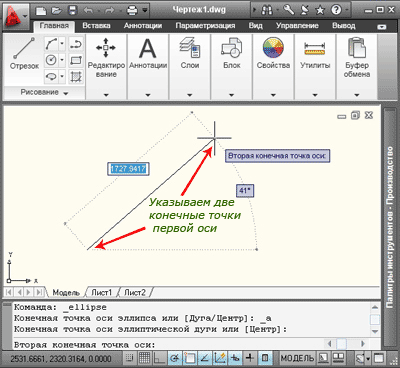Open the Слои layers panel
Image resolution: width=400 pixels, height=368 pixels.
tap(190, 48)
